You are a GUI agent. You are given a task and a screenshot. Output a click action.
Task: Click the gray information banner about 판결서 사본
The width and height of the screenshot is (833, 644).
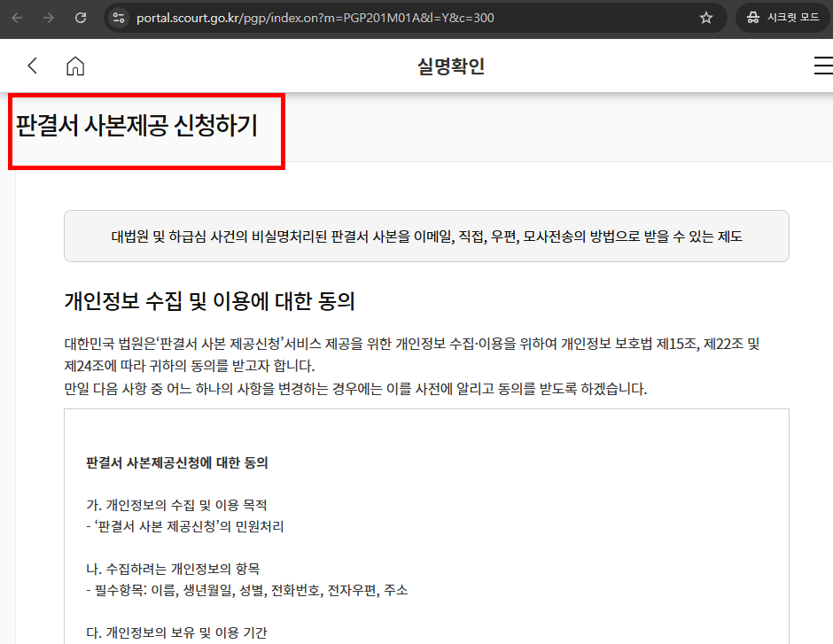tap(425, 236)
